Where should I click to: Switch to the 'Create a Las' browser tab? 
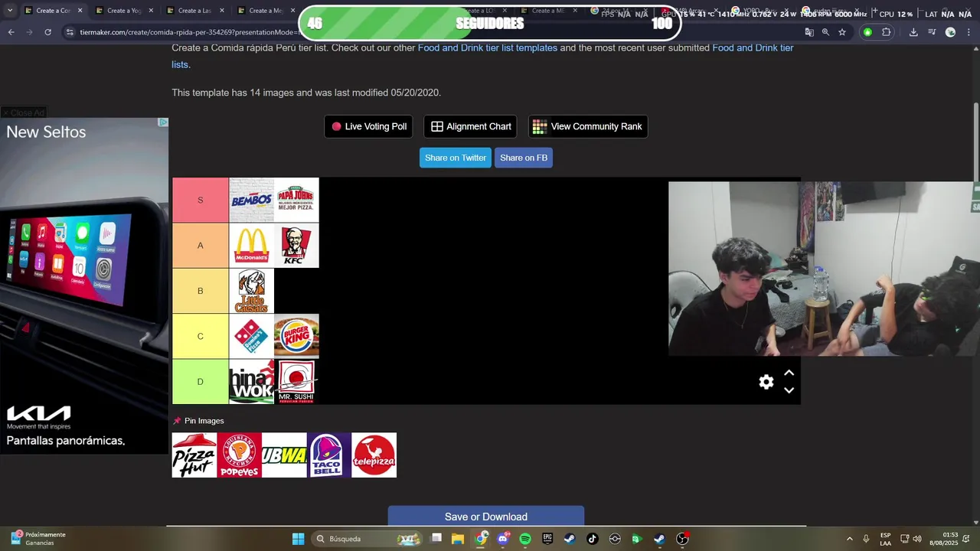(x=194, y=11)
